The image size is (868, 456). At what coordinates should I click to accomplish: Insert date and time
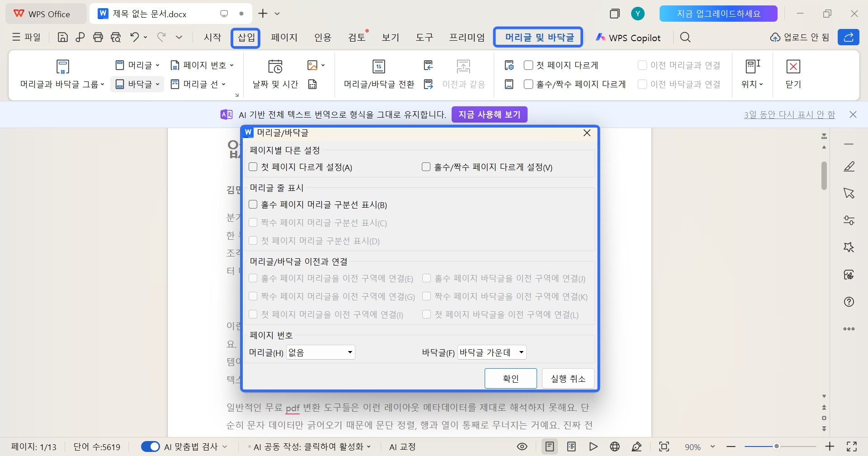275,75
